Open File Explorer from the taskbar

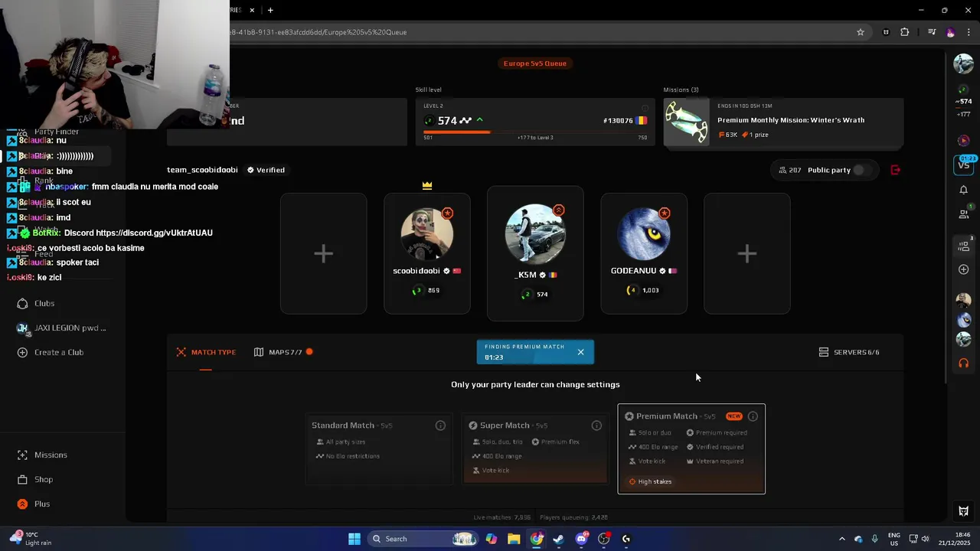click(514, 539)
